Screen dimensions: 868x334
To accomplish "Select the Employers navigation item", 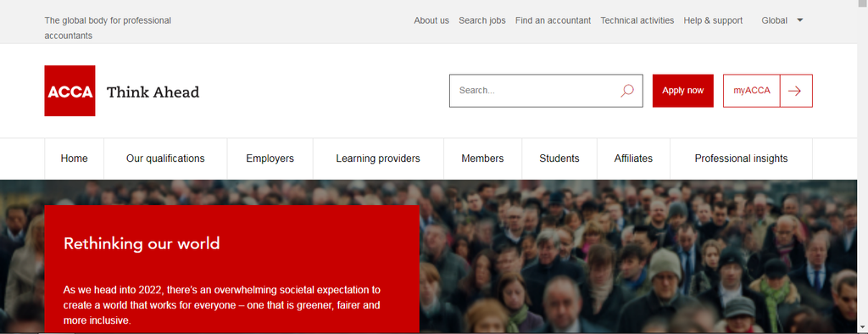I will coord(270,159).
